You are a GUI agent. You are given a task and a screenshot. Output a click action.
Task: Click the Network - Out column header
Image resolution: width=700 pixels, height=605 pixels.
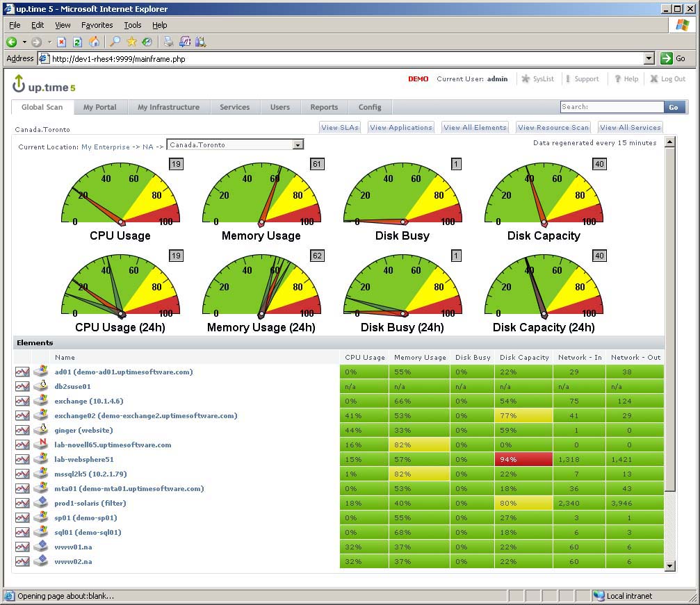click(636, 358)
